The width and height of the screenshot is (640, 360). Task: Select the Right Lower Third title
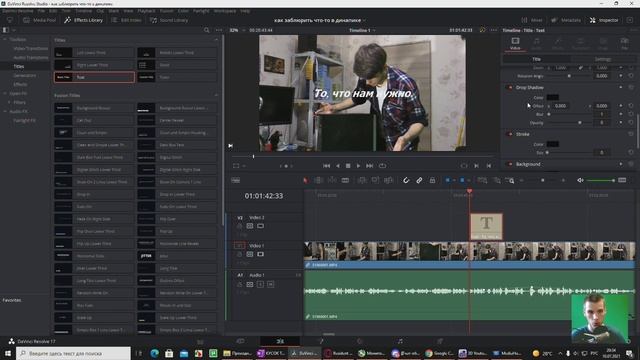click(94, 65)
